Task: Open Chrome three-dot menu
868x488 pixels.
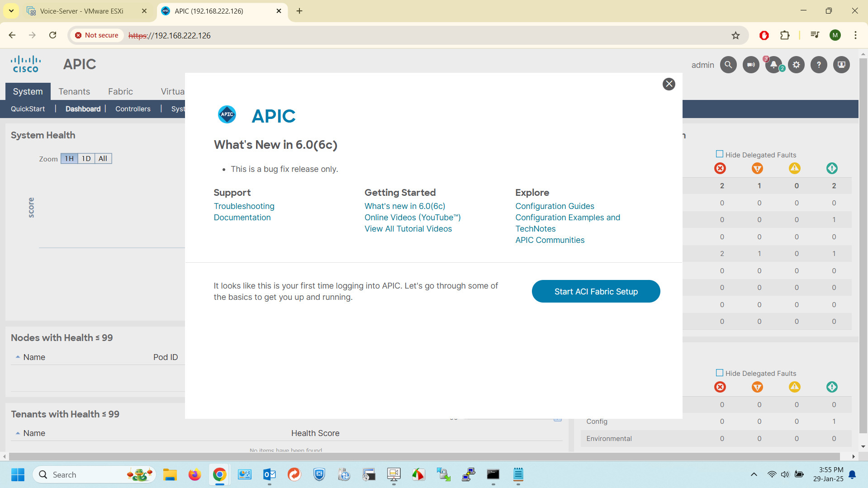Action: [x=855, y=35]
